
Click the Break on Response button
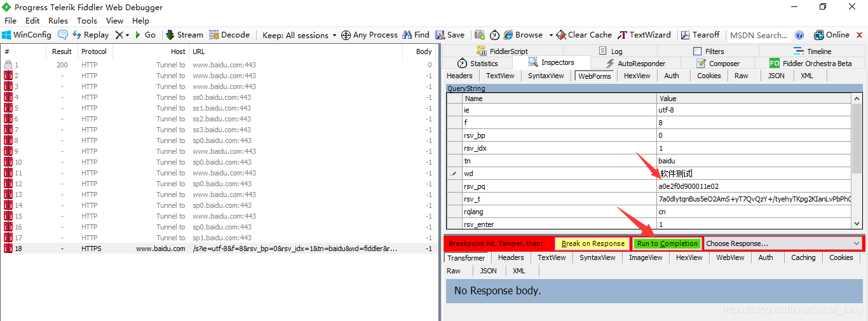(x=593, y=243)
